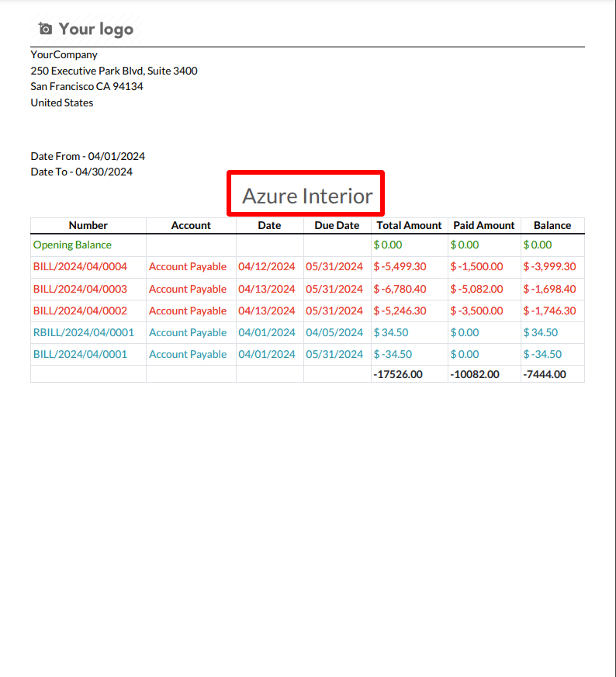Click Opening Balance total amount $ 0.00
This screenshot has height=677, width=616.
(x=388, y=245)
